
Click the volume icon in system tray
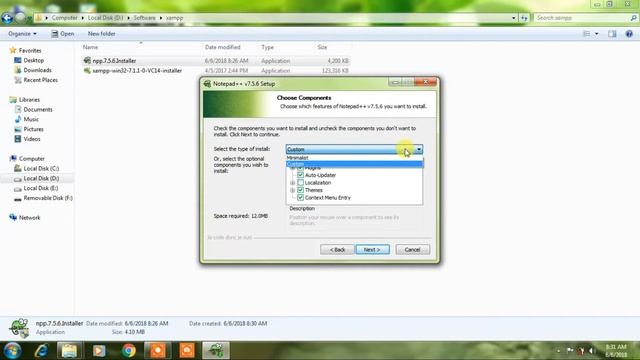(x=590, y=351)
